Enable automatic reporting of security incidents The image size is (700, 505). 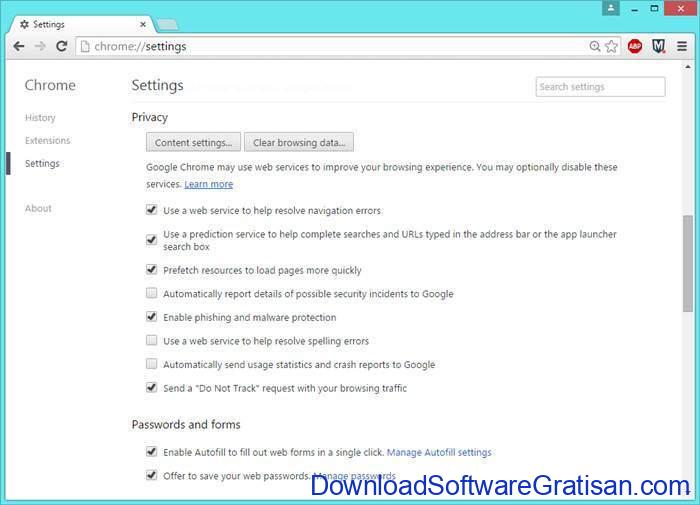[x=152, y=293]
